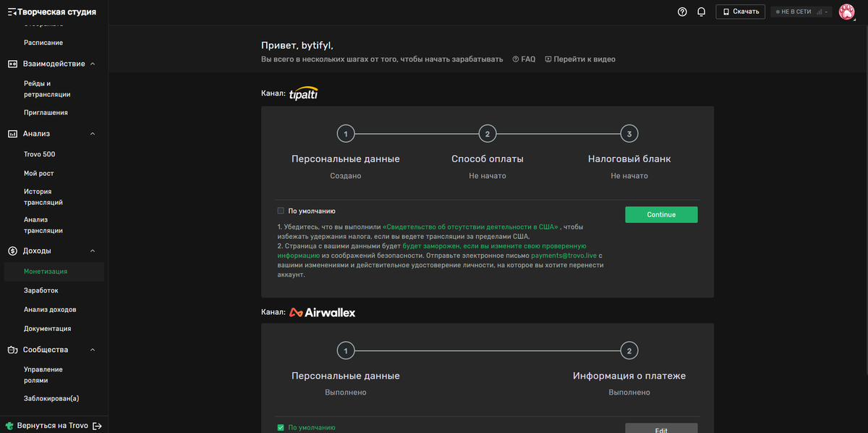Image resolution: width=868 pixels, height=433 pixels.
Task: Open Управление ролями
Action: (x=43, y=375)
